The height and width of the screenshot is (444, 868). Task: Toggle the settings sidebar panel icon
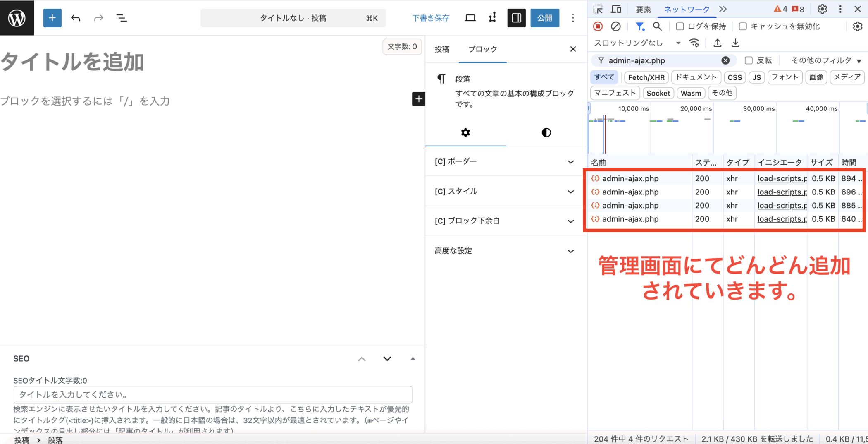coord(516,18)
